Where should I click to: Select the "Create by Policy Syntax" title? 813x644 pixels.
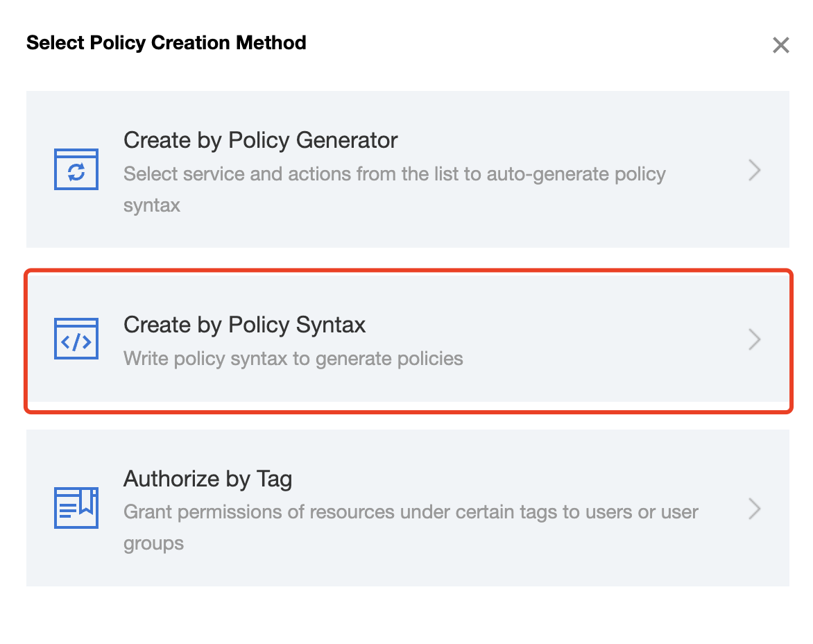[244, 325]
